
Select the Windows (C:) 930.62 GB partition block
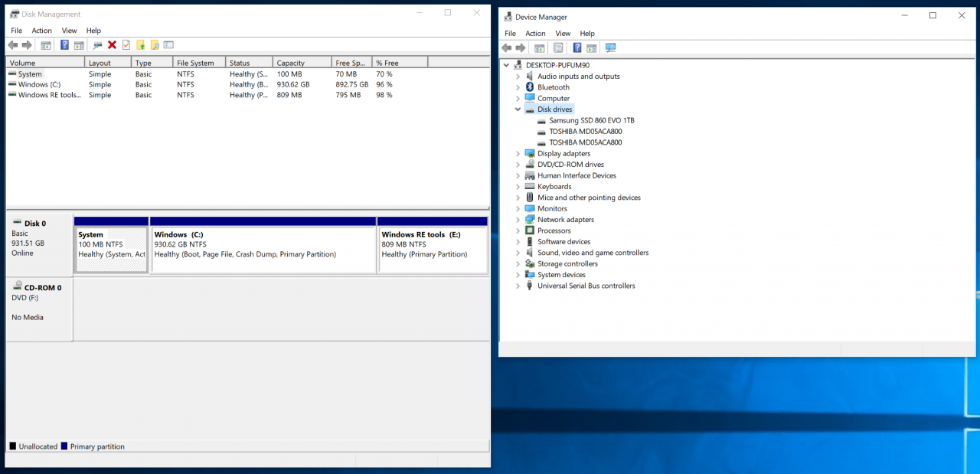pyautogui.click(x=263, y=245)
